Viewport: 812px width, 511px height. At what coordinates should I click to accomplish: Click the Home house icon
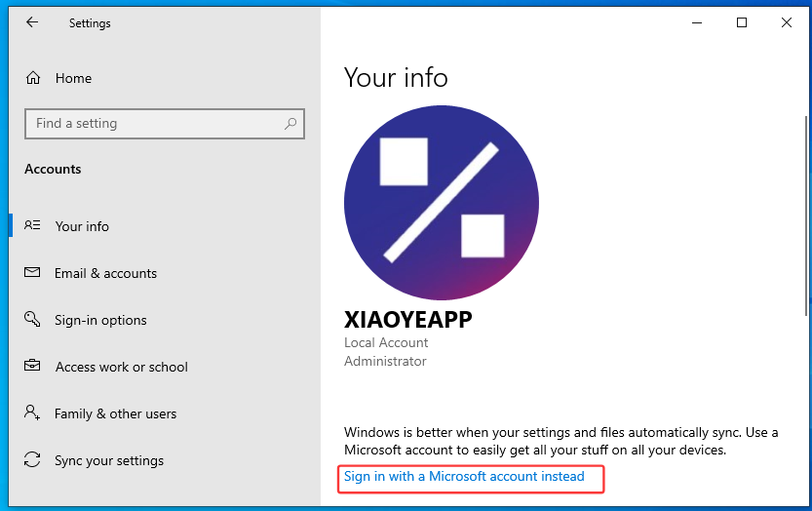coord(33,78)
